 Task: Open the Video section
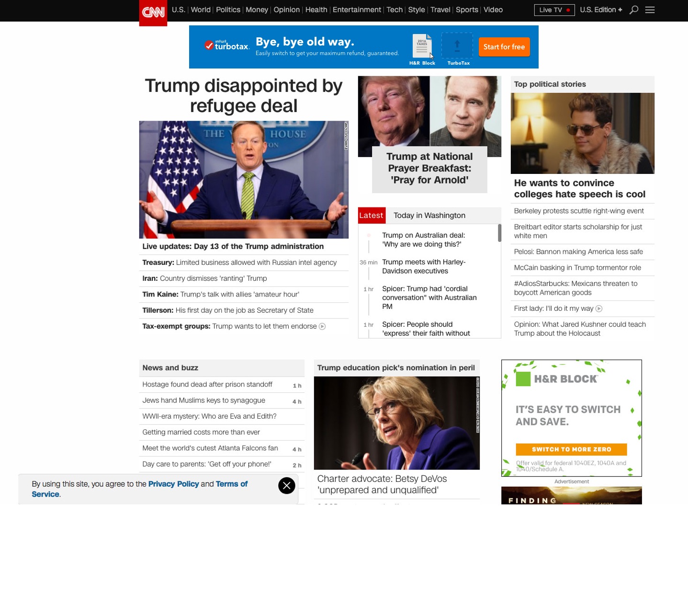493,10
